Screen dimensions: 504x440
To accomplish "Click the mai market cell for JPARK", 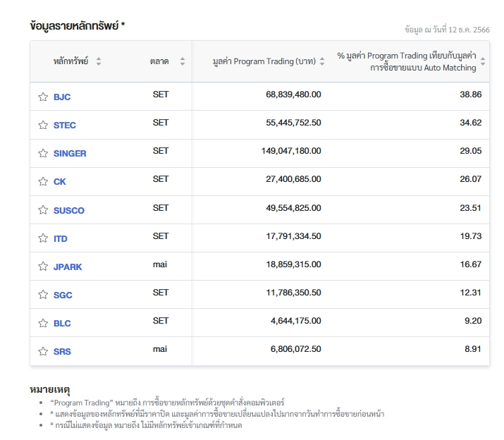I will point(160,264).
